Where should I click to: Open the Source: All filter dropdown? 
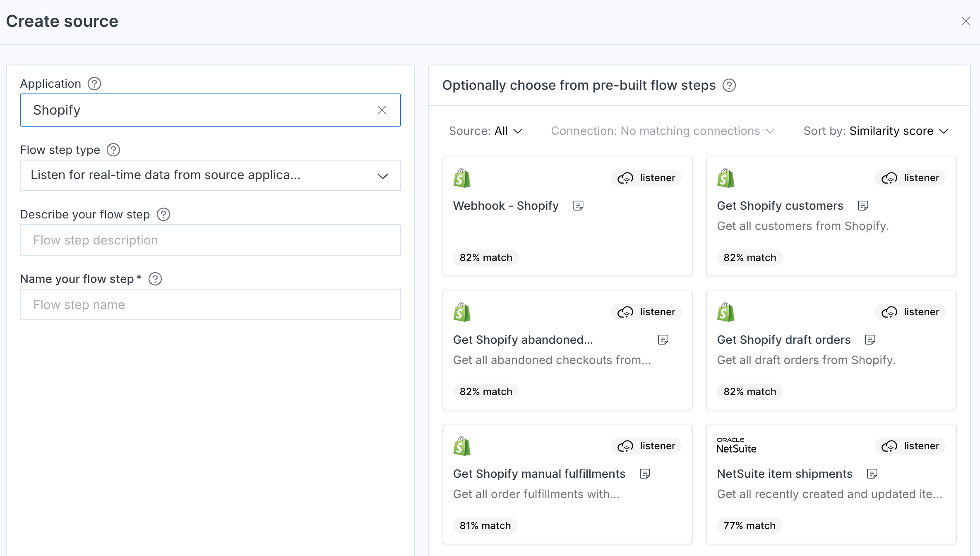click(486, 131)
